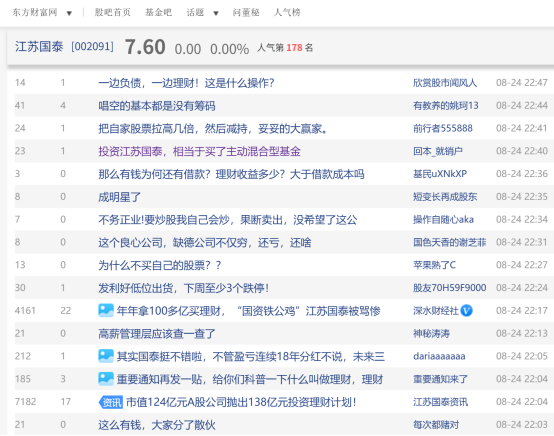Click timestamp 08-24 22:17
Image resolution: width=554 pixels, height=436 pixels.
tap(521, 311)
